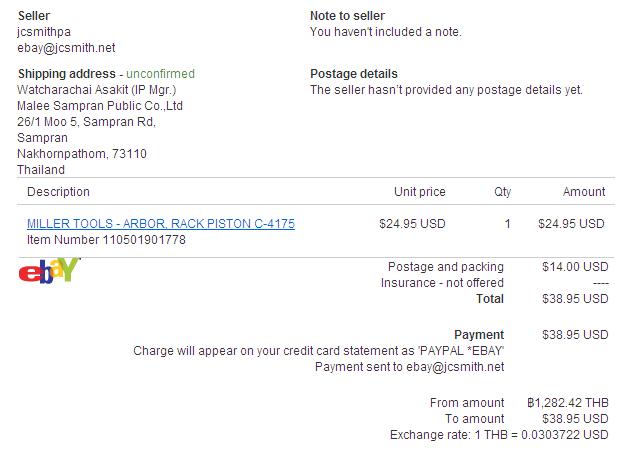This screenshot has height=453, width=634.
Task: Click the seller name jcsmithpa
Action: tap(44, 32)
